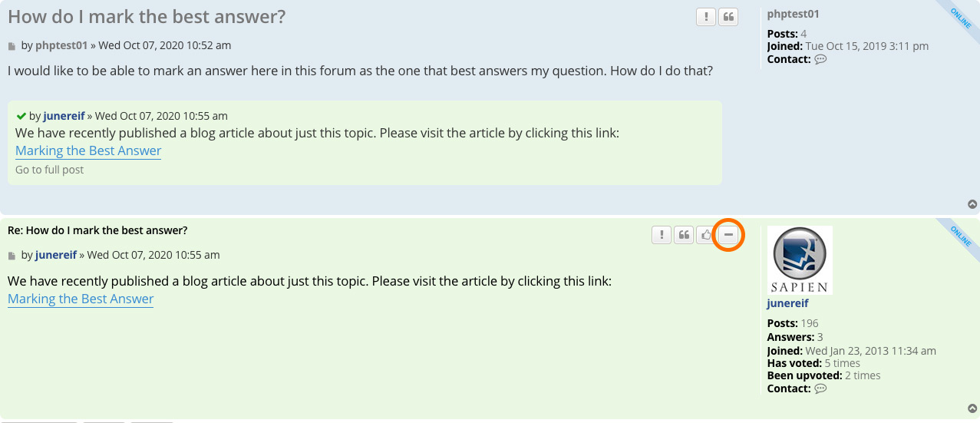This screenshot has width=980, height=423.
Task: Open contact bubble for phptest01
Action: click(820, 59)
